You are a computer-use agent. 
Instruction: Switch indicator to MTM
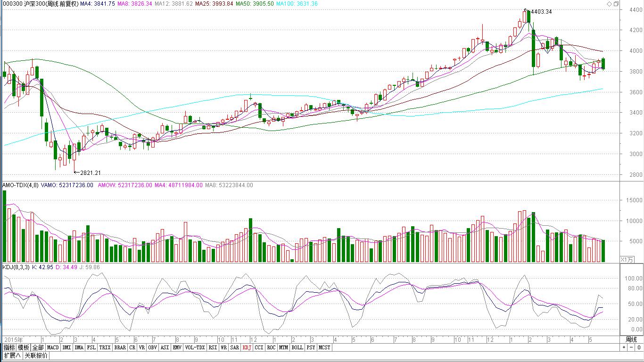click(x=283, y=347)
